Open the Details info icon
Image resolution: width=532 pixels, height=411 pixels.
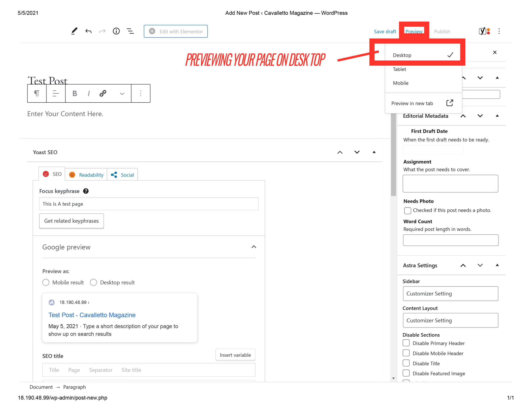pos(116,31)
